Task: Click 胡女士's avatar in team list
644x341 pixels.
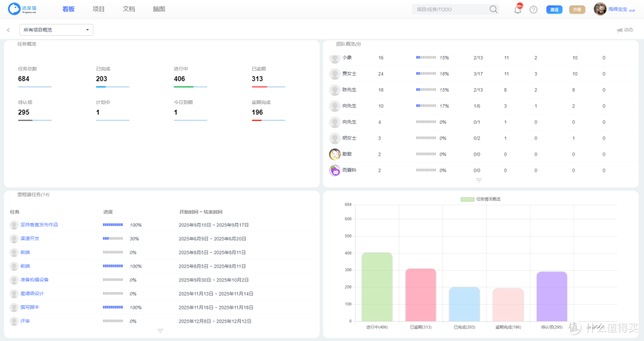Action: [335, 138]
